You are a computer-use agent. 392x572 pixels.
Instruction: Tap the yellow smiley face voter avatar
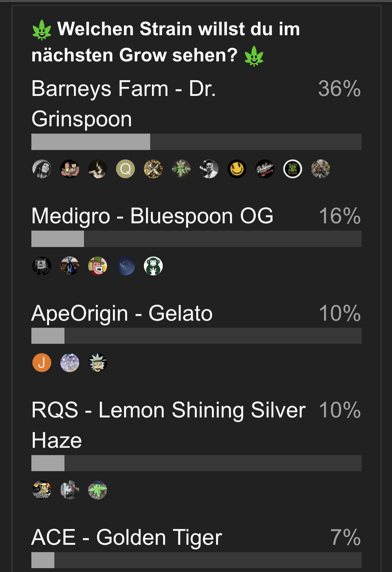tap(237, 169)
